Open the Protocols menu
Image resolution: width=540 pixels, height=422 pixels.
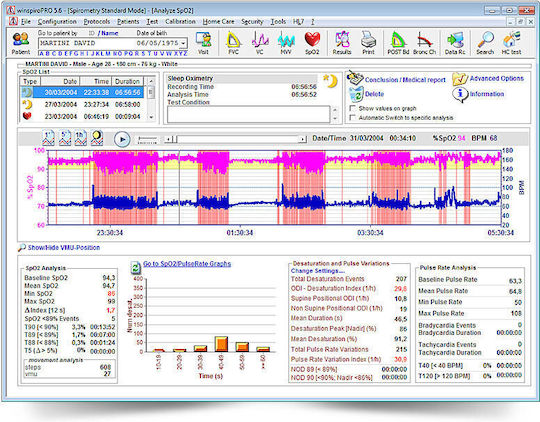[x=97, y=22]
